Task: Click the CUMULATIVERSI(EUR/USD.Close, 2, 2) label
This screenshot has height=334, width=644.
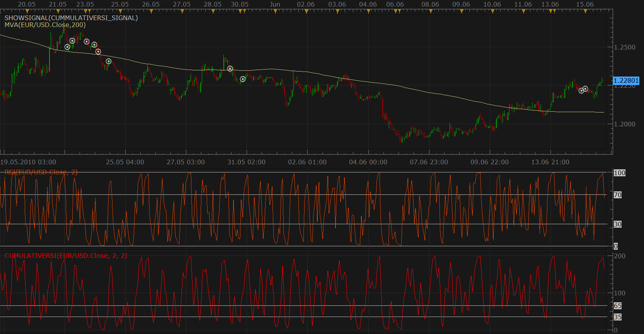Action: (x=66, y=256)
